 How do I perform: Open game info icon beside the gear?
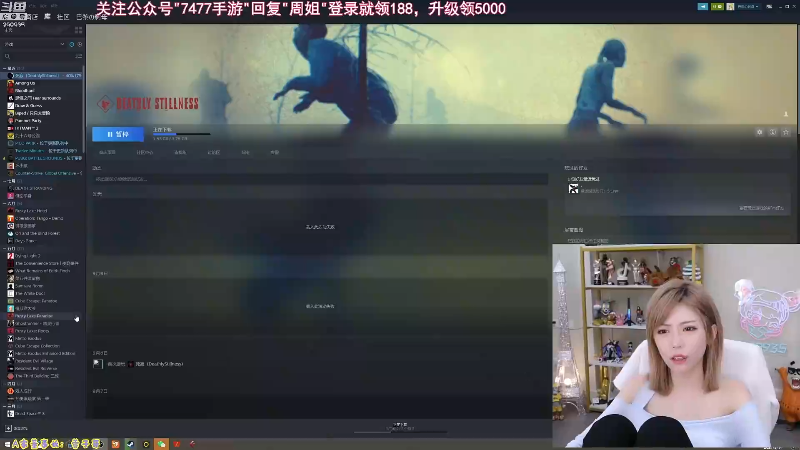pos(773,132)
